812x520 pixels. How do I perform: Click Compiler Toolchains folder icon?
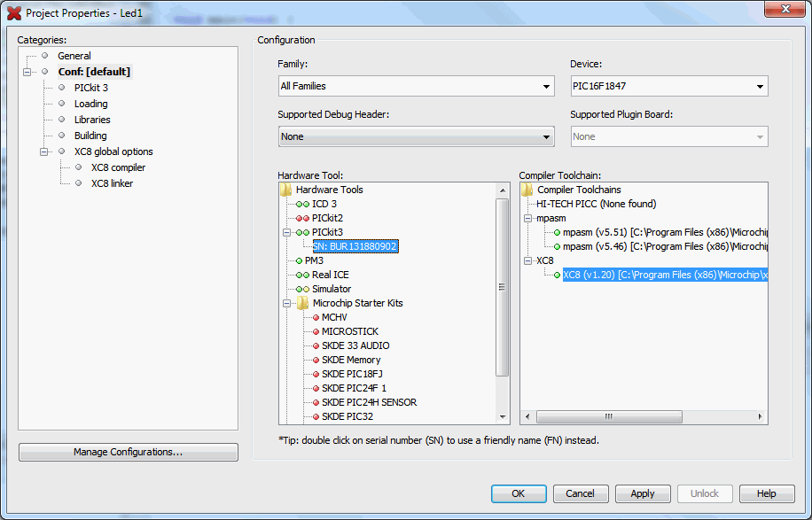click(x=527, y=190)
